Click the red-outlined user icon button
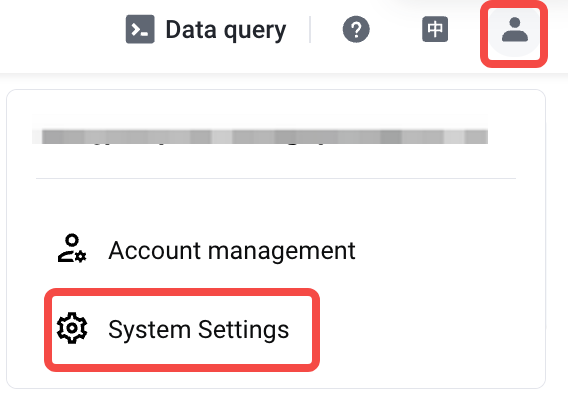Image resolution: width=568 pixels, height=404 pixels. (514, 32)
